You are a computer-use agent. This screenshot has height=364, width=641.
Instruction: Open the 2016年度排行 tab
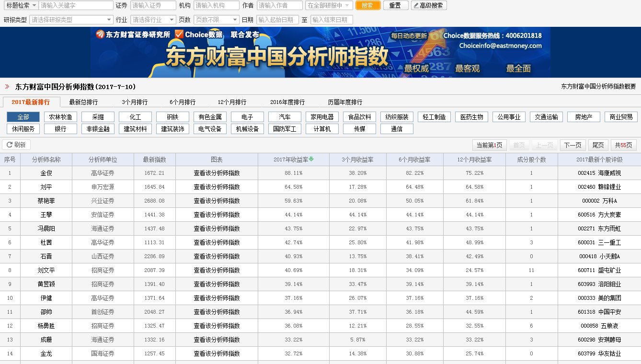287,102
